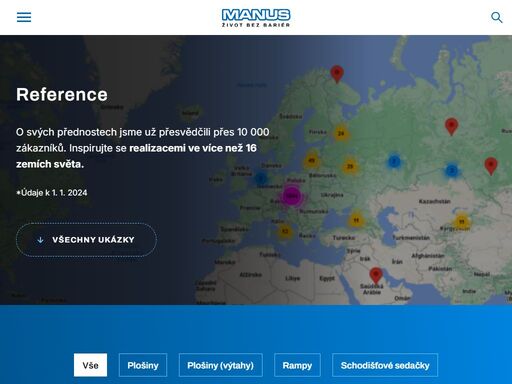
Task: Open the purple cluster over Central Europe
Action: click(292, 196)
